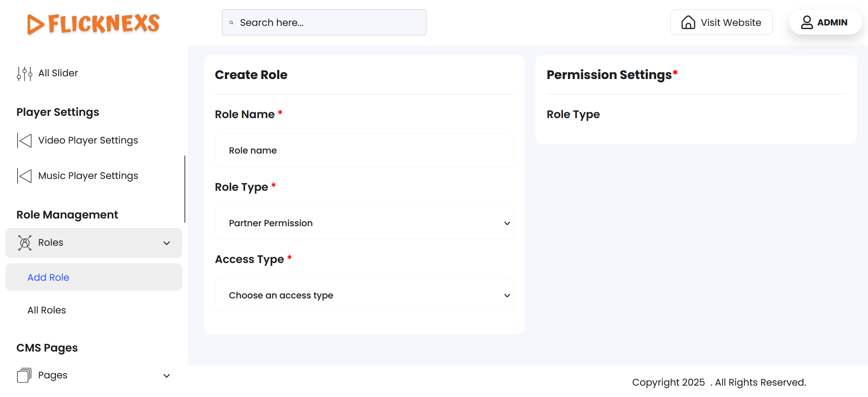Click the house icon in Visit Website
Viewport: 868px width, 397px height.
pos(688,23)
